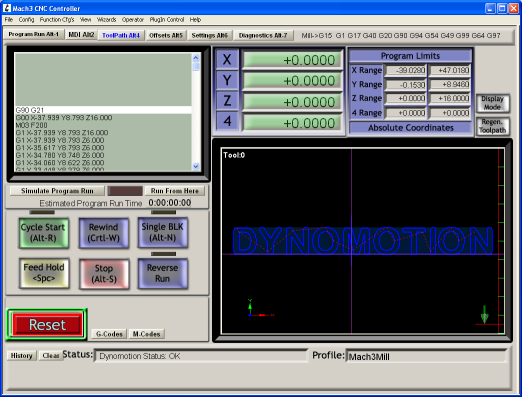Viewport: 522px width, 397px height.
Task: Click the Feed Hold <Spc> button
Action: pos(44,273)
